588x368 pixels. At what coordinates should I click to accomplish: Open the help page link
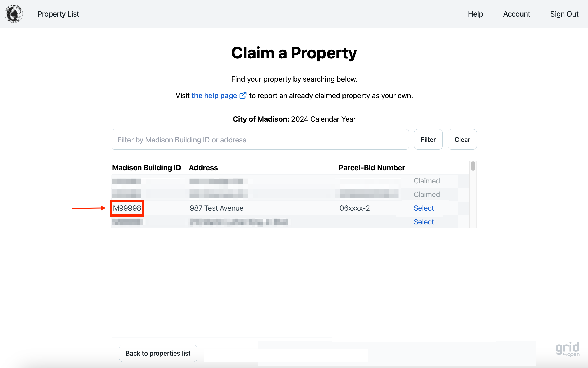click(x=214, y=96)
